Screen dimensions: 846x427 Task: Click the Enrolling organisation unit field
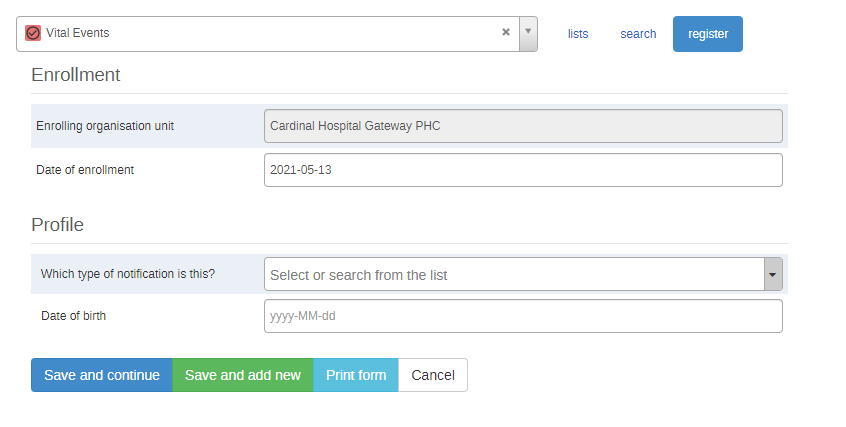point(523,126)
